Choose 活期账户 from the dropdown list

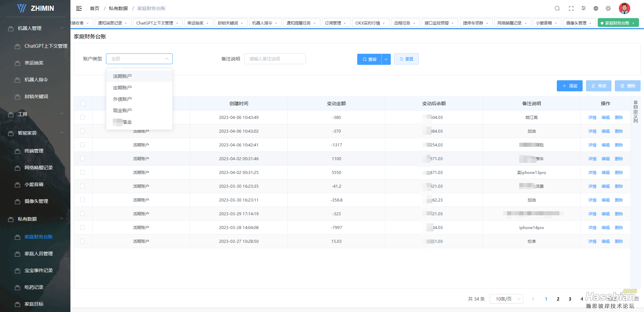139,76
